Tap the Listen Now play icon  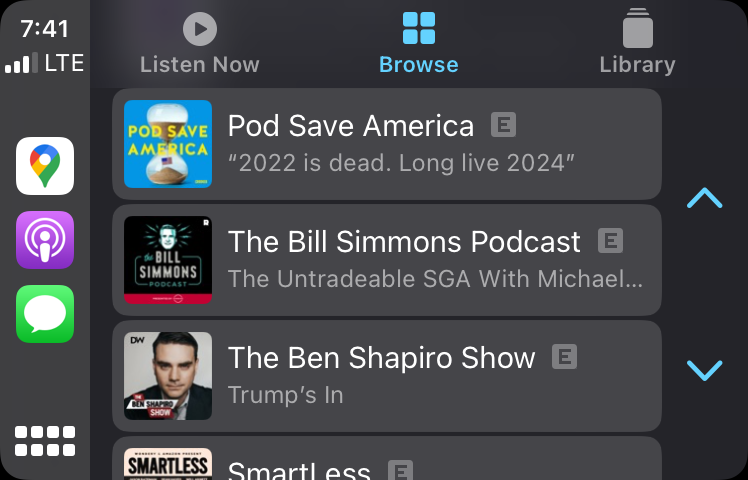200,29
